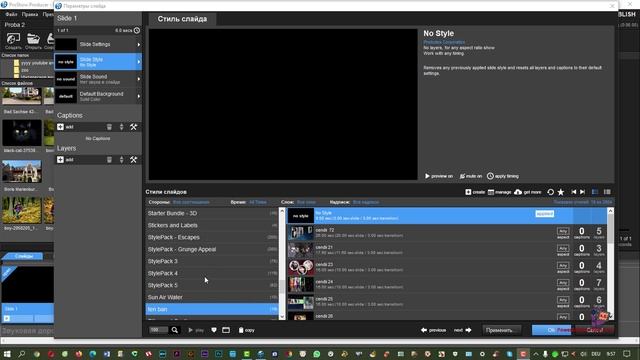The image size is (640, 360).
Task: Click the category list scrollbar down arrow
Action: (282, 316)
